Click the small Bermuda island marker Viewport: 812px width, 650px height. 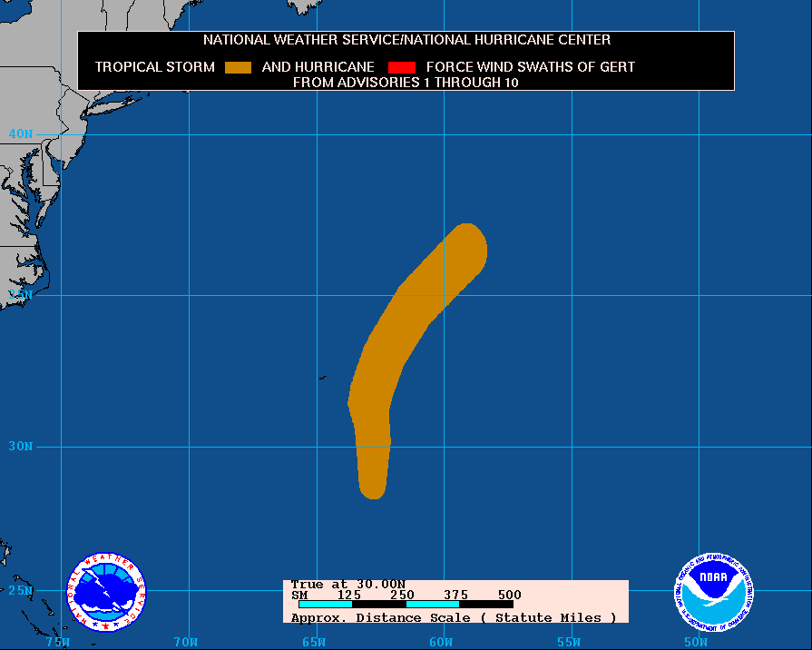(x=323, y=378)
